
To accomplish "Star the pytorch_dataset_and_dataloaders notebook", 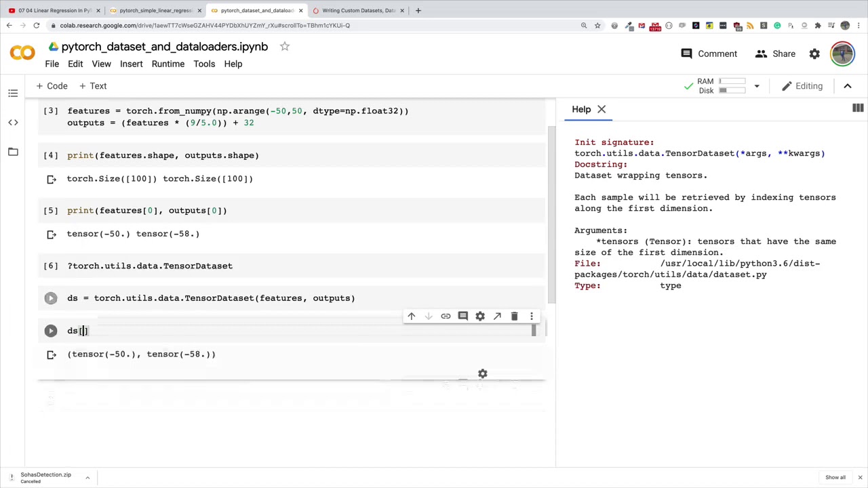I will [285, 46].
